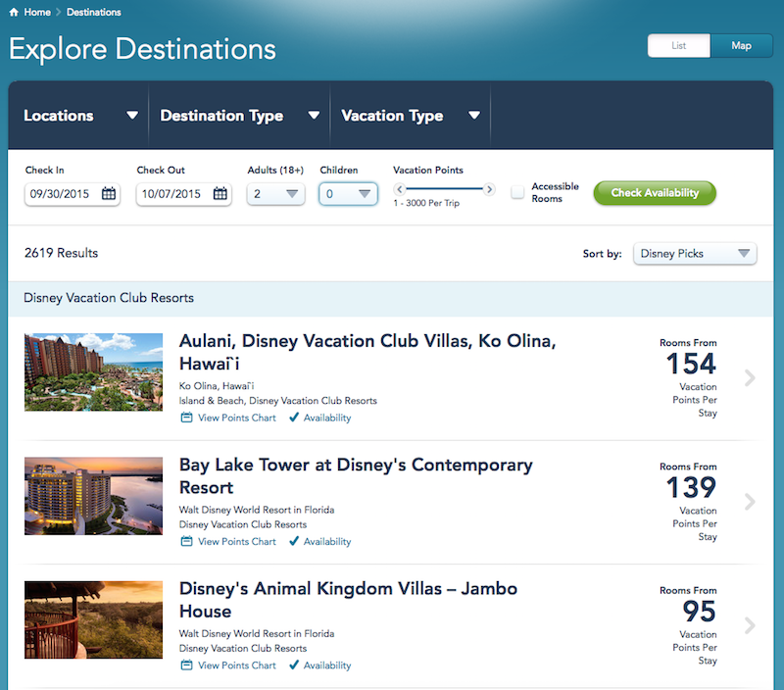Viewport: 784px width, 690px height.
Task: Click Bay Lake Tower at Disney's Contemporary title
Action: tap(356, 476)
